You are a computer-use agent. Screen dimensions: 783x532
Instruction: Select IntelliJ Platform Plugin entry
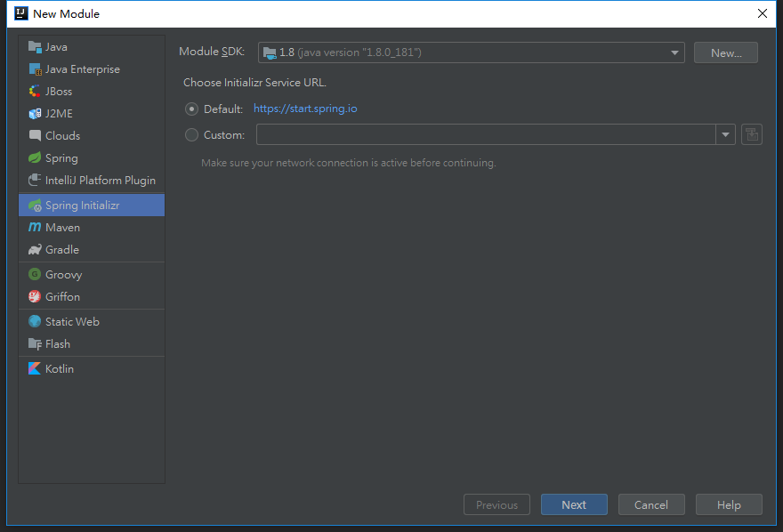(x=92, y=181)
